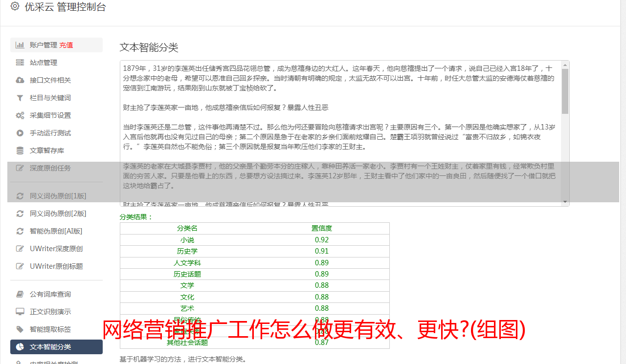The height and width of the screenshot is (364, 626).
Task: Click the 分类结果： label
Action: pyautogui.click(x=136, y=217)
